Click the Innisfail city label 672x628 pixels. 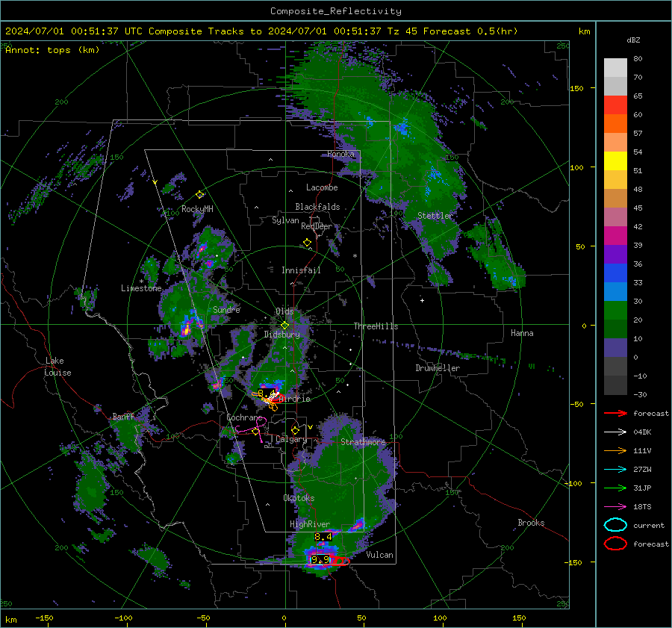point(301,270)
